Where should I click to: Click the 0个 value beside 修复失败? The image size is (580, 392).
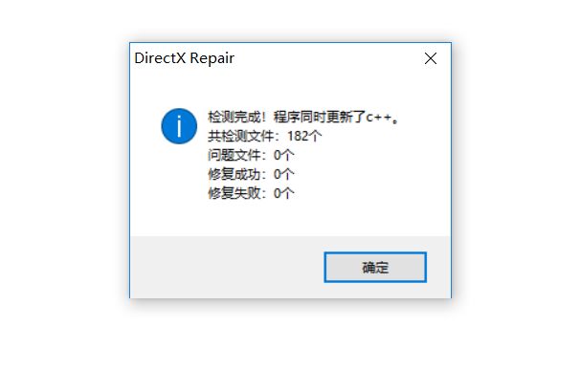(283, 193)
